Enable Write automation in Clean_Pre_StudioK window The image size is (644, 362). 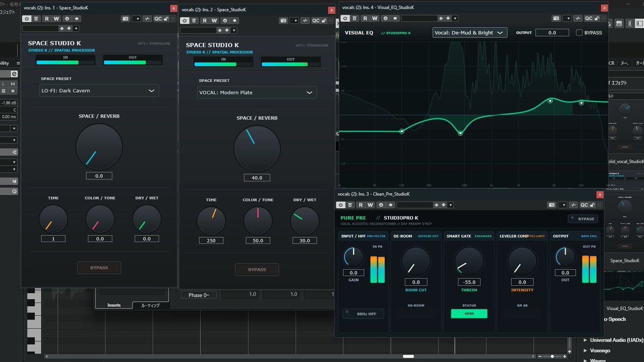coord(370,205)
